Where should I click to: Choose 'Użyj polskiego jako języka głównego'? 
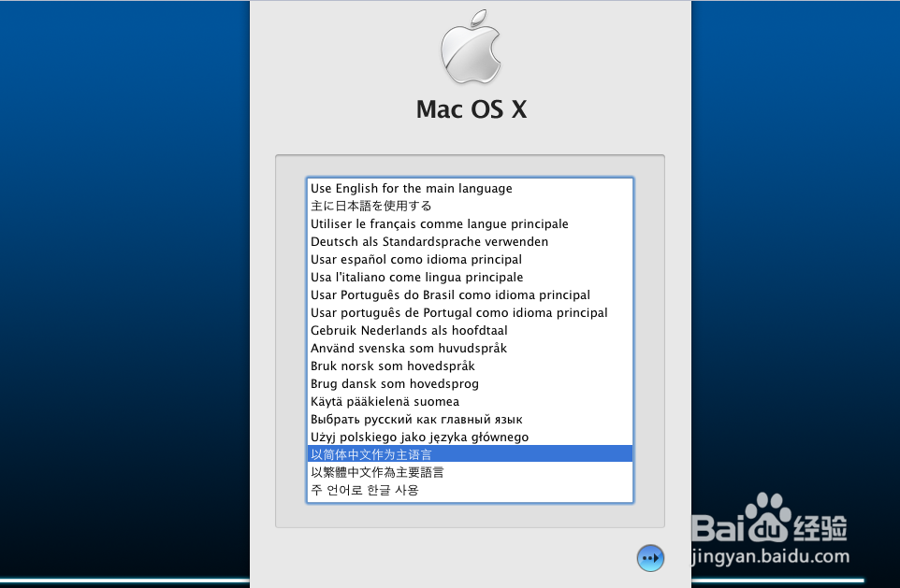[420, 437]
